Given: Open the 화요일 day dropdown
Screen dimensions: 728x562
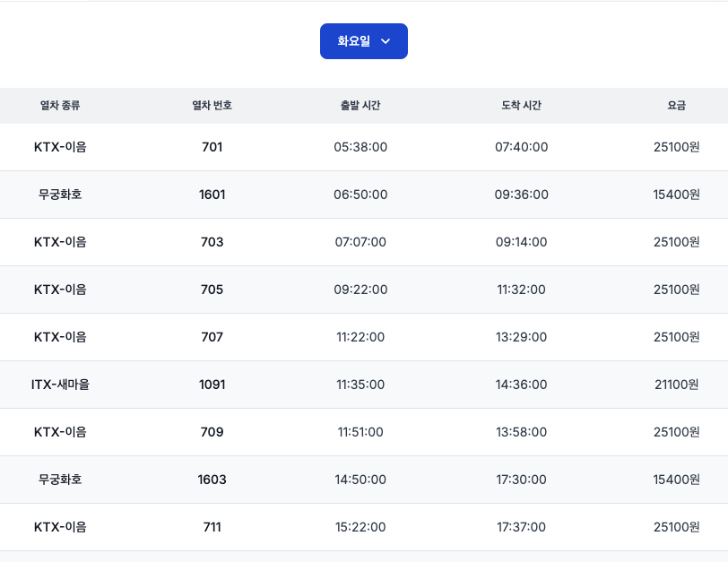Looking at the screenshot, I should click(363, 41).
